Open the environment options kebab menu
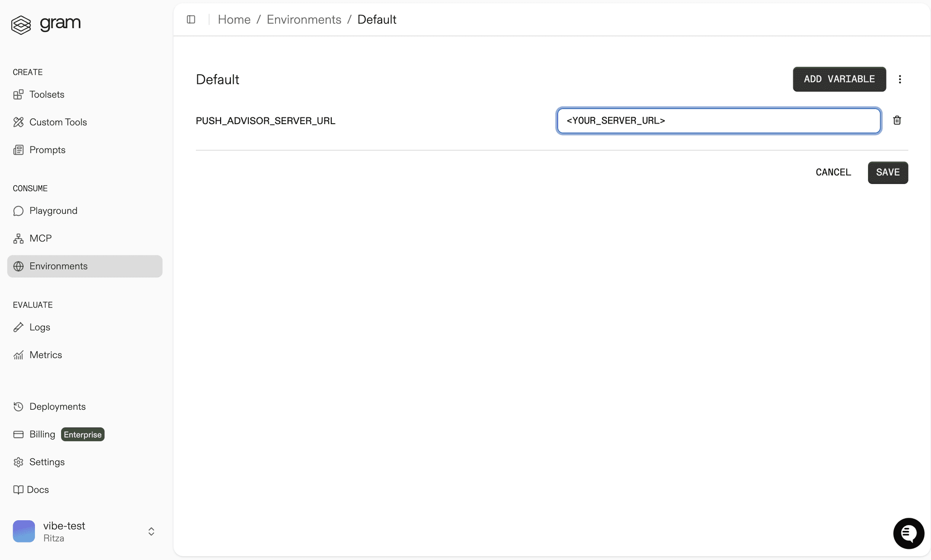 (900, 79)
